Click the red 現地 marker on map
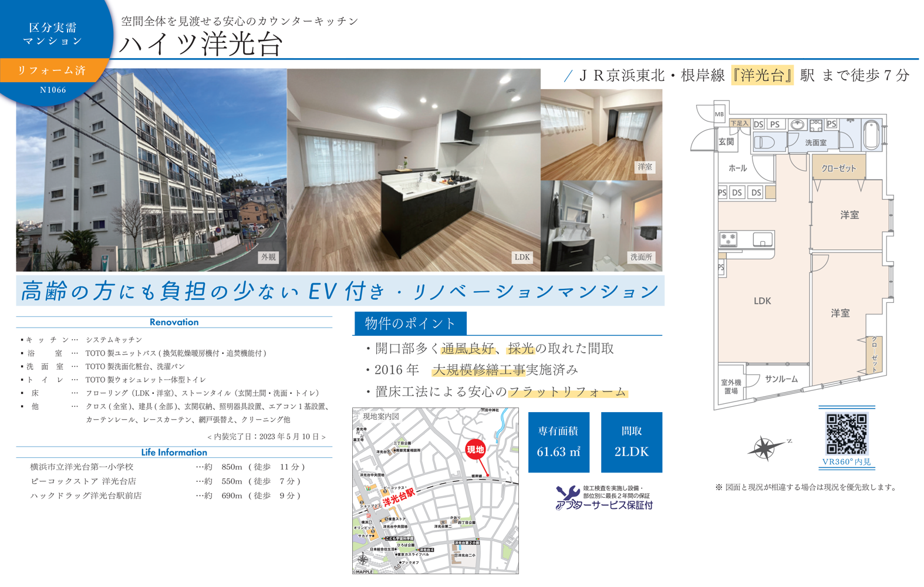 (x=475, y=450)
